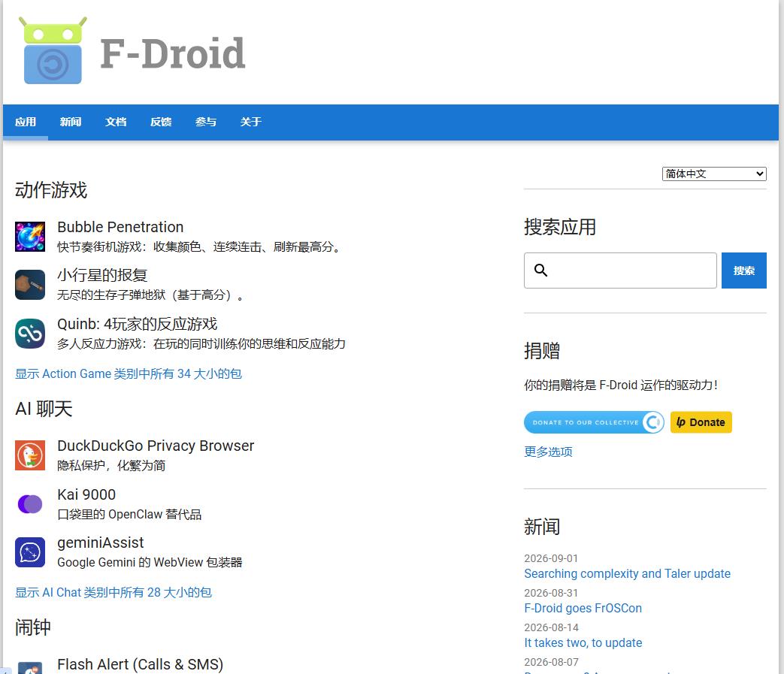This screenshot has width=784, height=674.
Task: Open the 关于 nav tab
Action: [251, 122]
